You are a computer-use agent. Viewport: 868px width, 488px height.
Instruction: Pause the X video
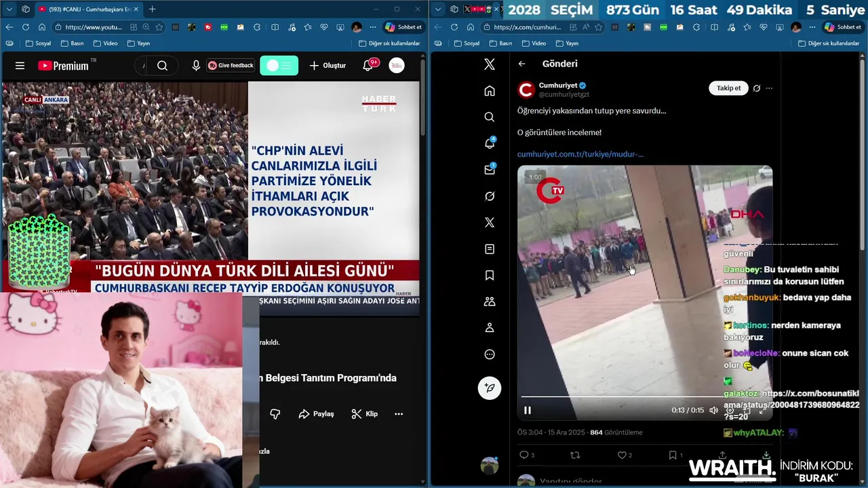point(528,410)
